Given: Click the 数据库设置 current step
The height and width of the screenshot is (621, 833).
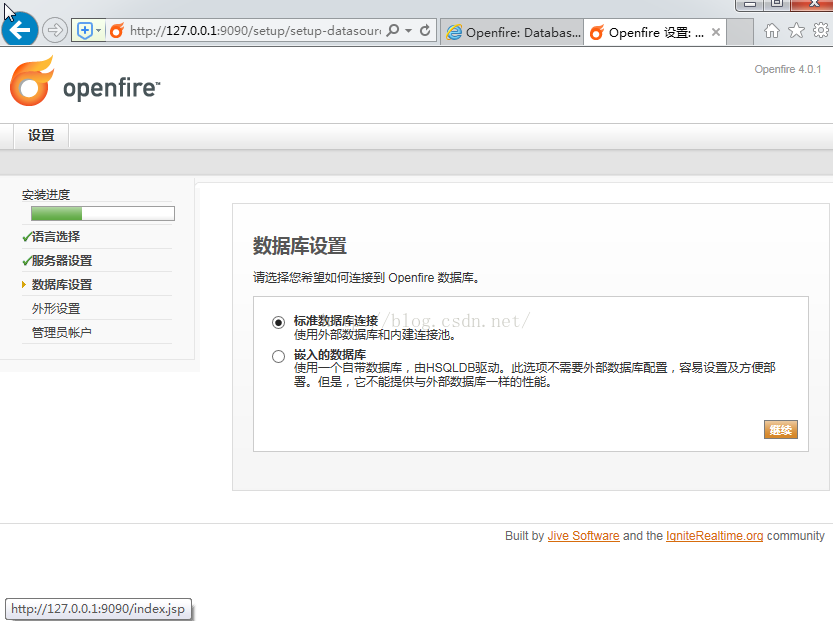Looking at the screenshot, I should coord(62,284).
